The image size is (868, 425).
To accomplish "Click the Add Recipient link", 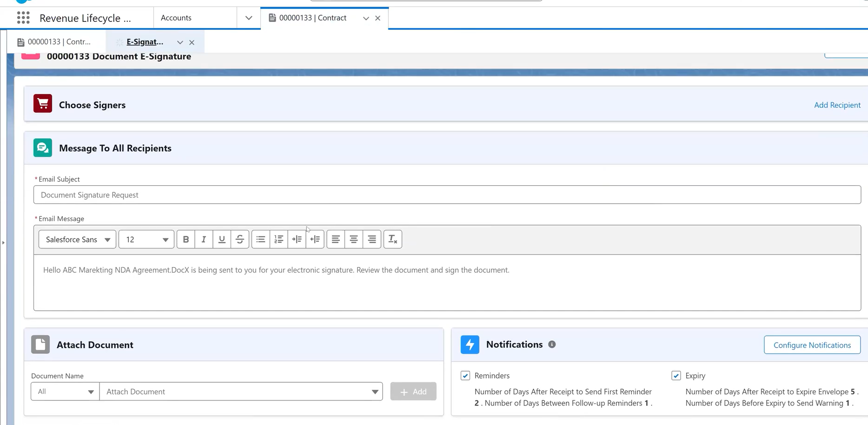I will 837,105.
